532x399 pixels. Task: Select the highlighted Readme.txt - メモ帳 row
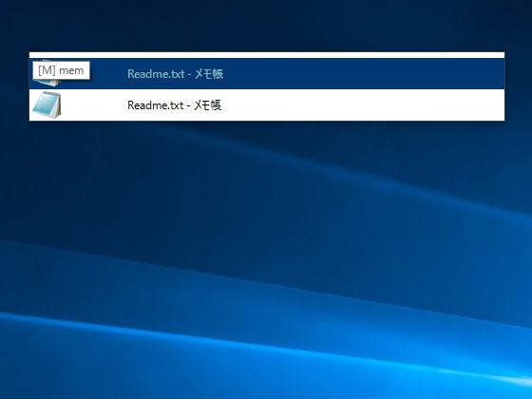[x=267, y=74]
